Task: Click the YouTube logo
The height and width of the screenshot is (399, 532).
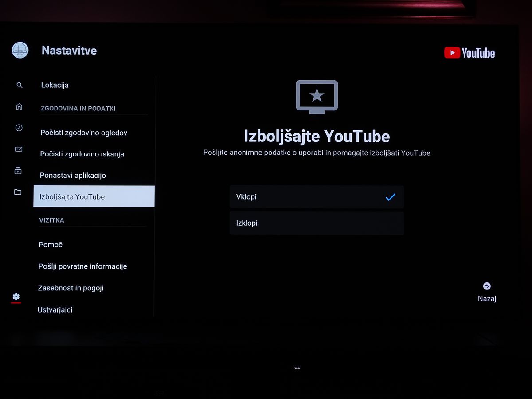Action: pyautogui.click(x=469, y=53)
